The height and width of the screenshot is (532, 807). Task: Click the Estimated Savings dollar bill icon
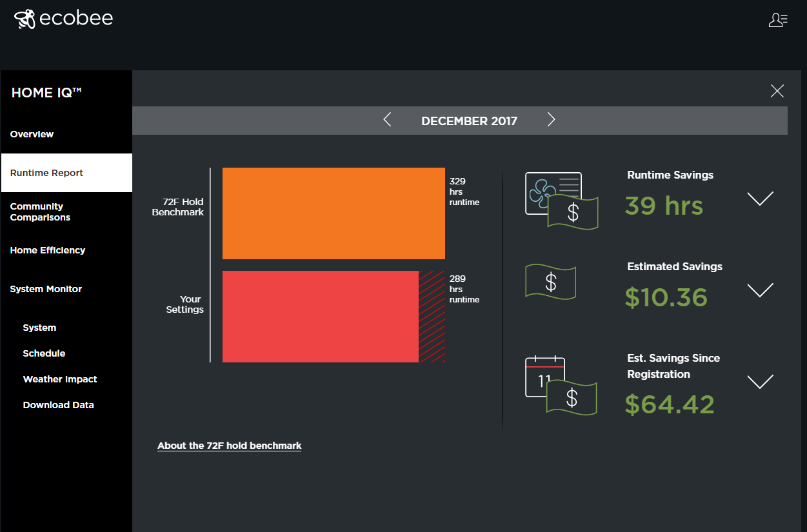coord(550,282)
